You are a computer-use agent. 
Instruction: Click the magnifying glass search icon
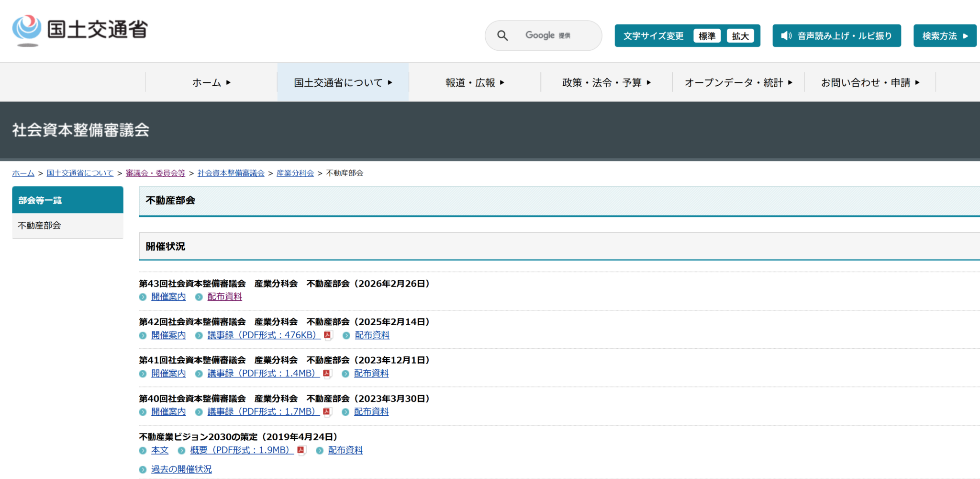tap(502, 35)
